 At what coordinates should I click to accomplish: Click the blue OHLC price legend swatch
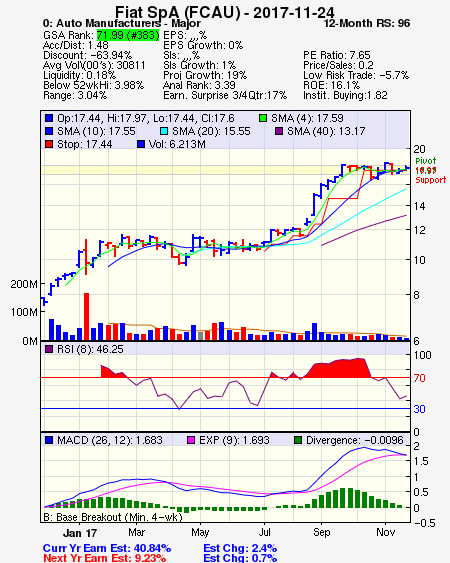coord(49,118)
